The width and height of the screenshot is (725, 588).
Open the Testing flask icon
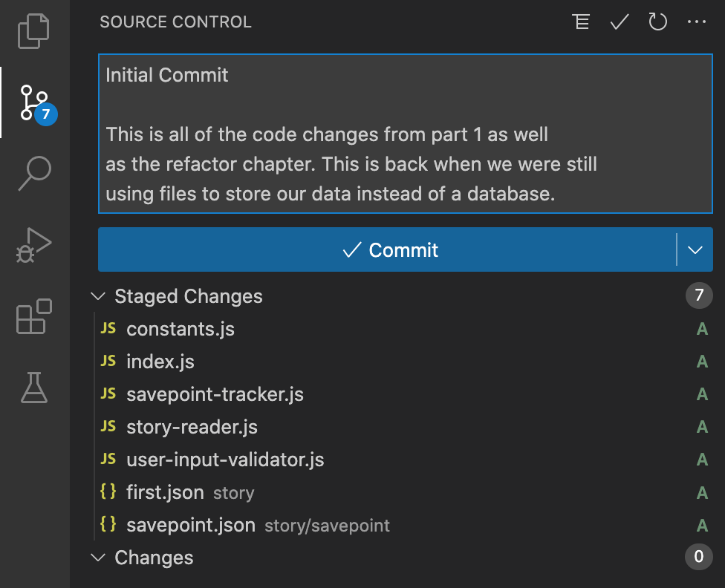(x=33, y=388)
